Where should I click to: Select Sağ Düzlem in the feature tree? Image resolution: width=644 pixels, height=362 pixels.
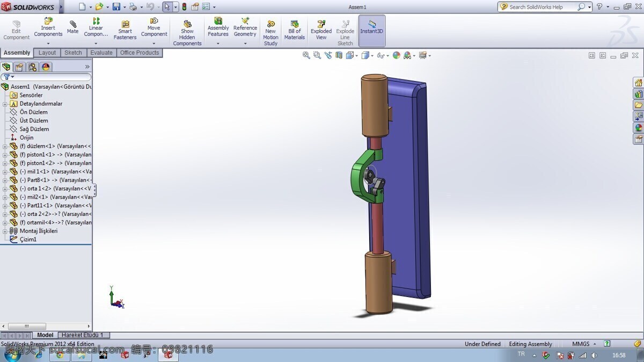coord(34,129)
